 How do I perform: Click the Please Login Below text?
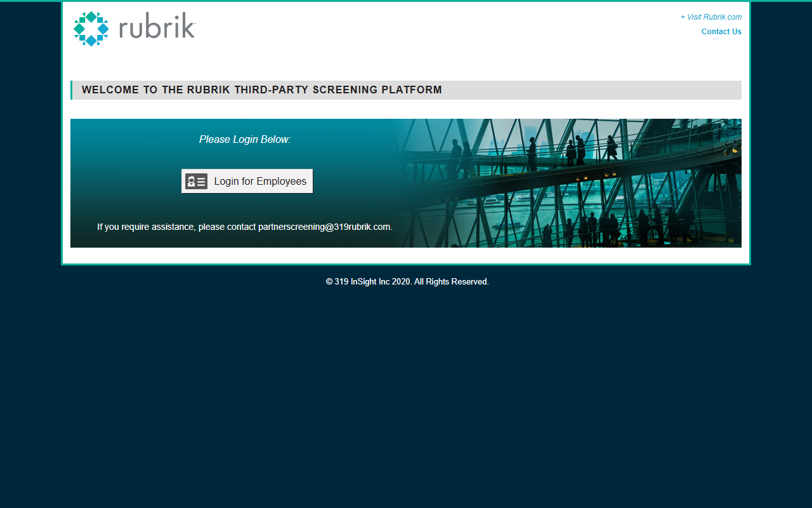pyautogui.click(x=245, y=139)
